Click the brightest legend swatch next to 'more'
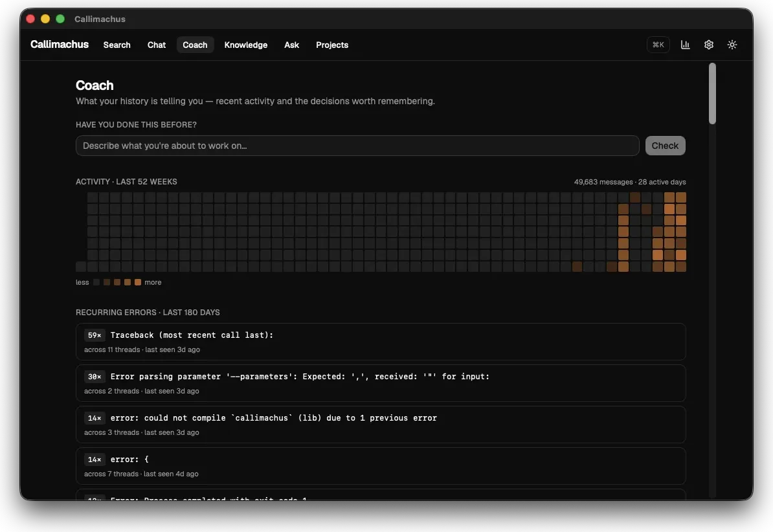 coord(138,283)
